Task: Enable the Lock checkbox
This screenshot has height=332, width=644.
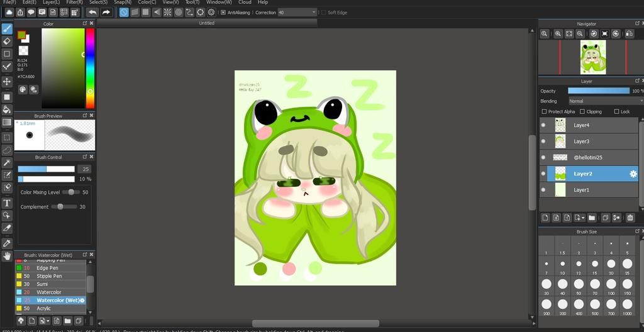Action: point(616,111)
